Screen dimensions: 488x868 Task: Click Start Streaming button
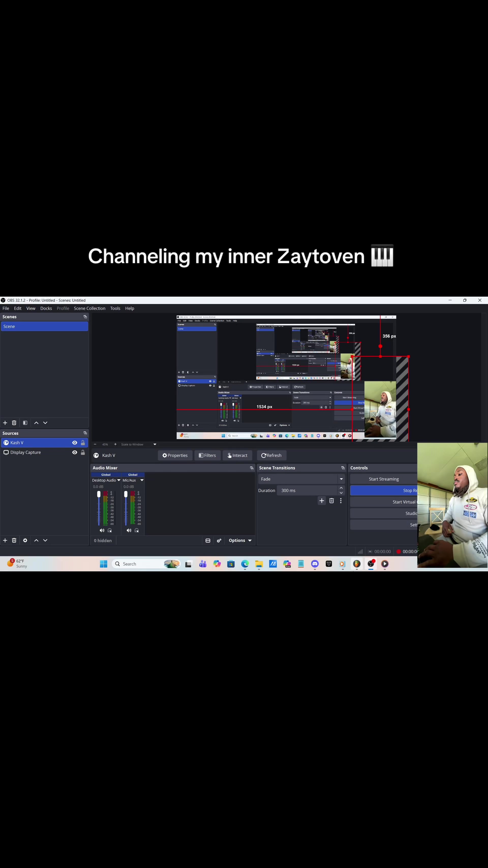pyautogui.click(x=384, y=479)
